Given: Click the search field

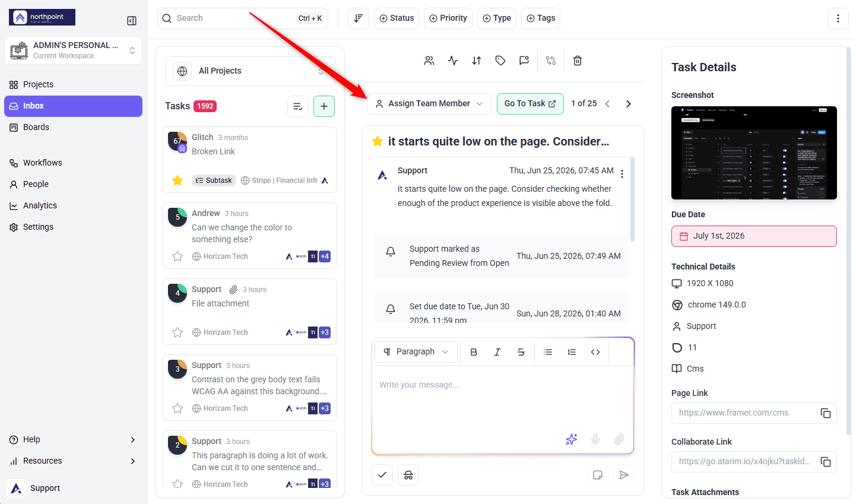Looking at the screenshot, I should [242, 18].
